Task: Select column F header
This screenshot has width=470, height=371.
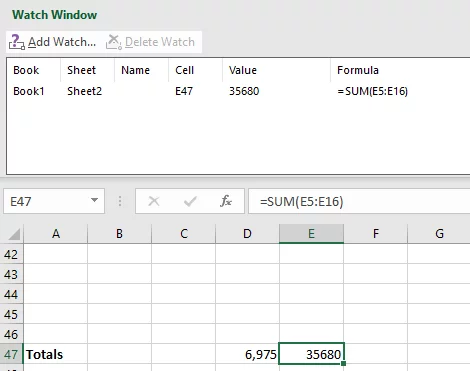Action: pyautogui.click(x=376, y=234)
